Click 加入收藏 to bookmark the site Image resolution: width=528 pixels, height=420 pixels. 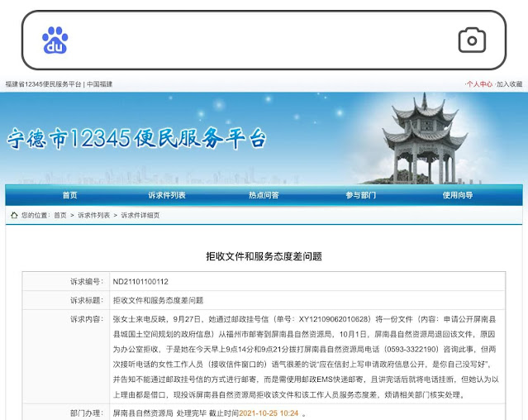(509, 84)
